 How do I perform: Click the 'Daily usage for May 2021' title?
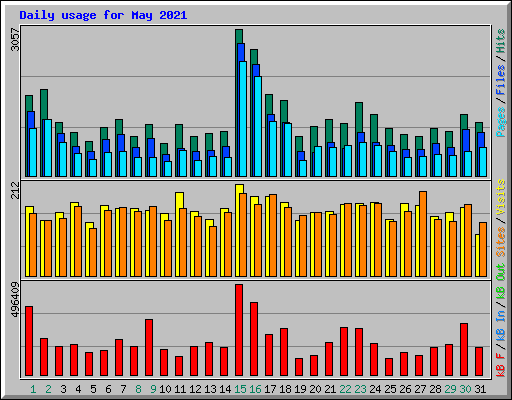tap(103, 15)
